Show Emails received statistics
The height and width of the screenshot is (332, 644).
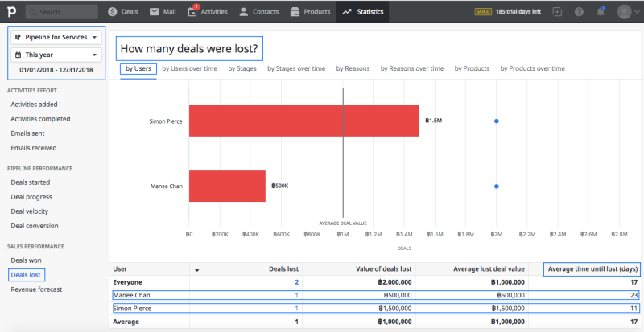34,148
